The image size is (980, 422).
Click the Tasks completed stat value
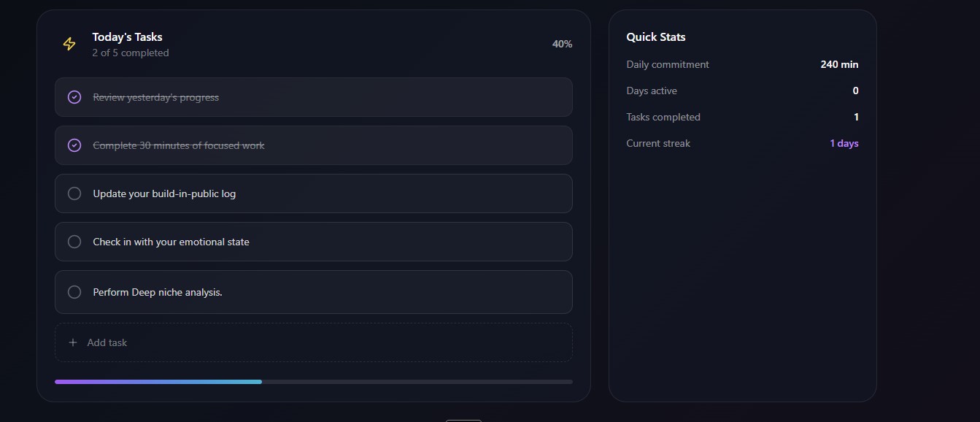(x=856, y=117)
